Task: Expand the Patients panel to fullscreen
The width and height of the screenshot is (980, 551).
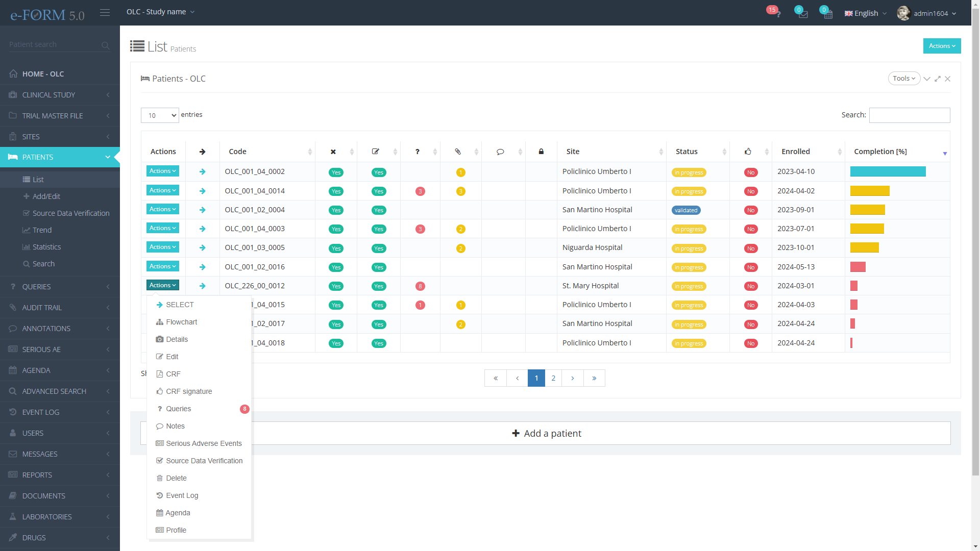Action: tap(938, 79)
